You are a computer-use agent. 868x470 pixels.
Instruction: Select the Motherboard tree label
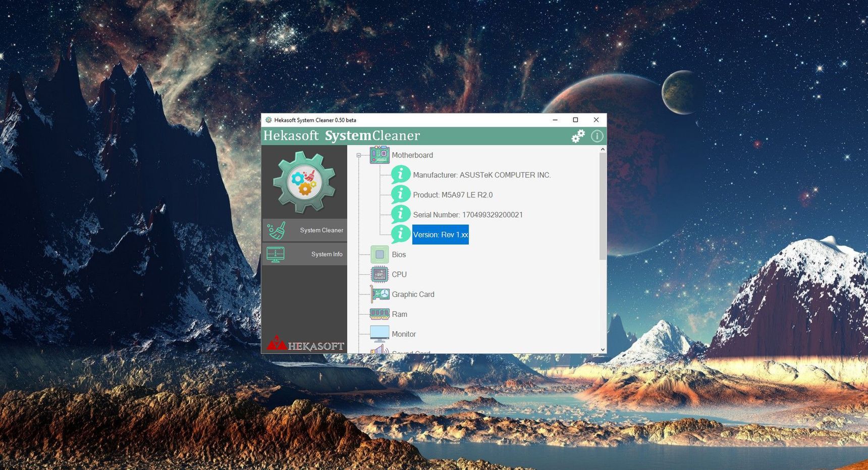pyautogui.click(x=412, y=155)
